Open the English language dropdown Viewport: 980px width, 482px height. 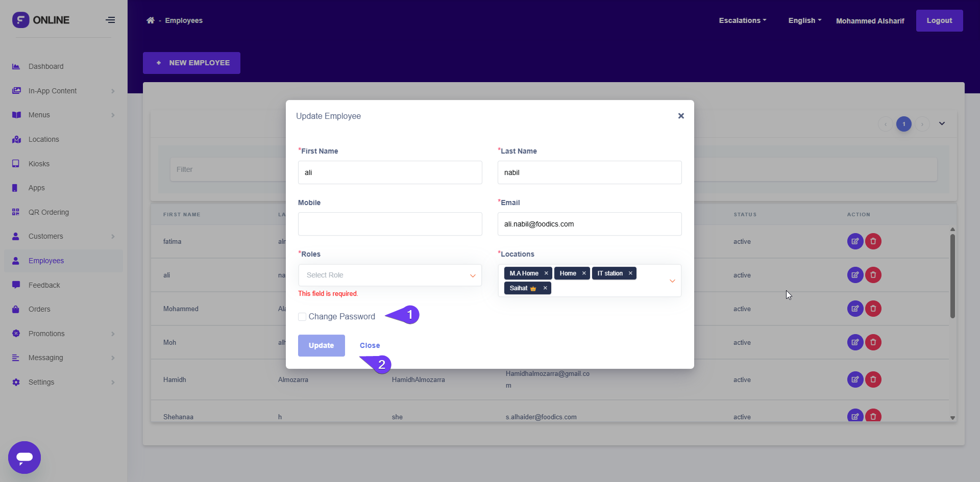click(804, 20)
